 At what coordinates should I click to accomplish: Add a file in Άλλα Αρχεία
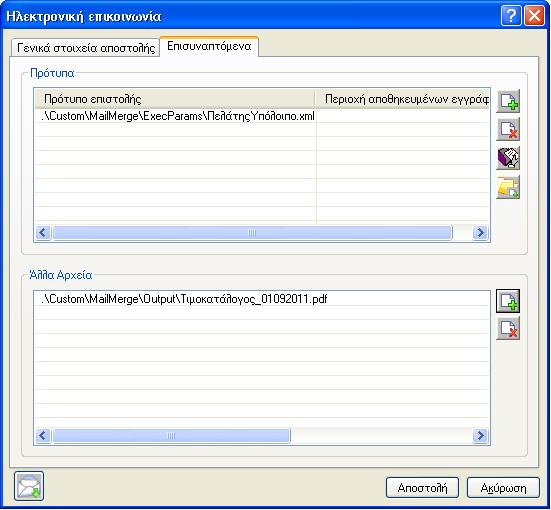(508, 301)
